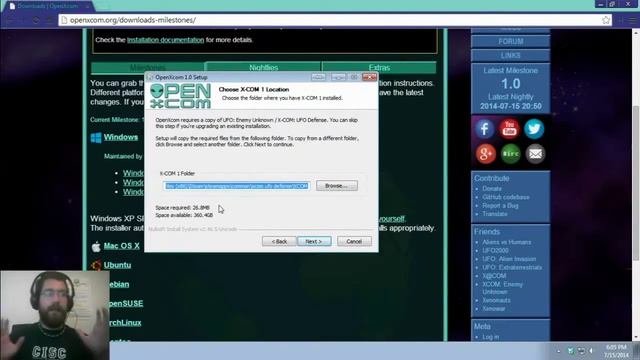Open the X@COM friend link
This screenshot has height=360, width=640.
pyautogui.click(x=494, y=276)
